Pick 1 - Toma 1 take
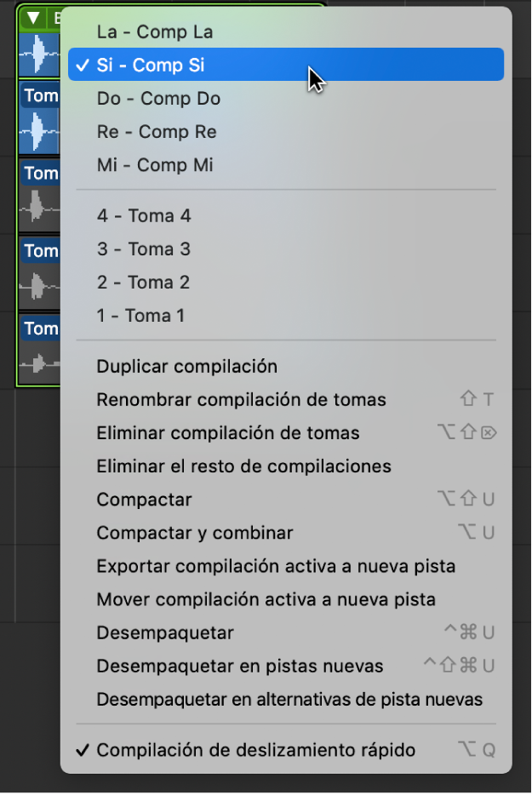The width and height of the screenshot is (532, 795). 140,316
